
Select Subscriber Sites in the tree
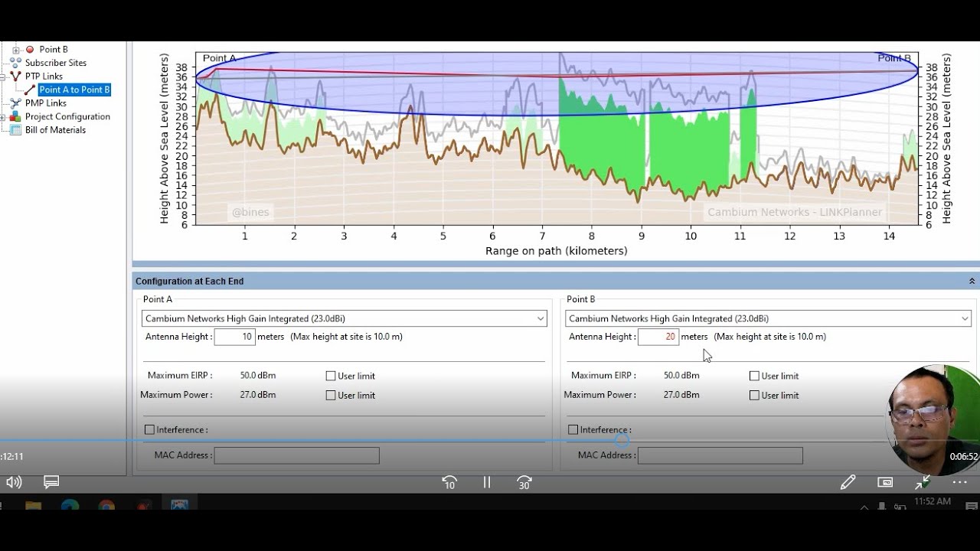tap(56, 63)
